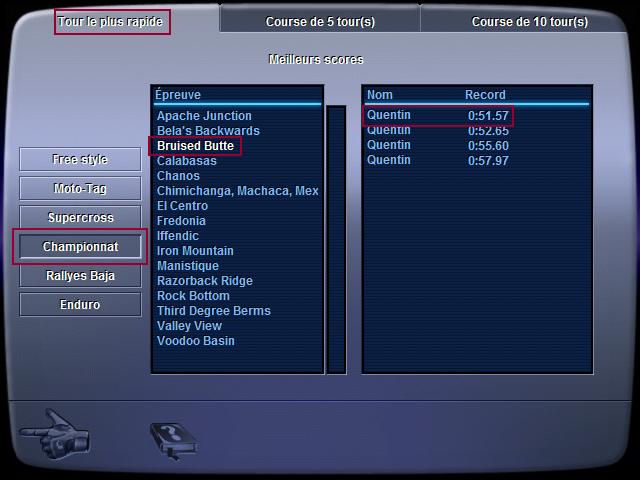
Task: Highlight the Bruised Butte track
Action: pyautogui.click(x=196, y=146)
